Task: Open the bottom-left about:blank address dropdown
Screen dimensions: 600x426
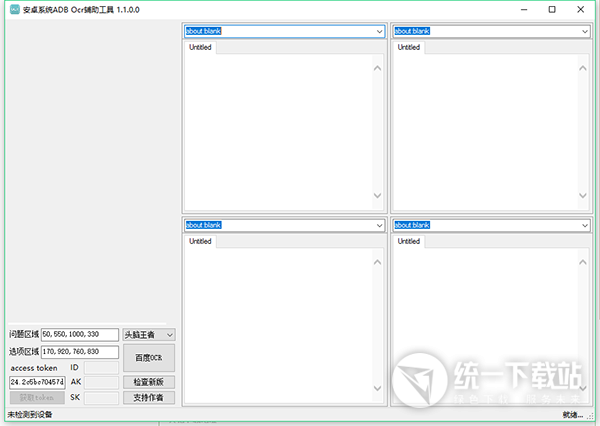Action: click(379, 226)
